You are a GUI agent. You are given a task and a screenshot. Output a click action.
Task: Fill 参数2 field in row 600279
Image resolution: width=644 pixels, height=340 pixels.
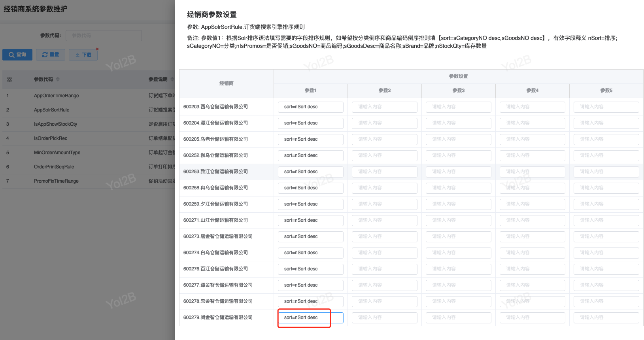click(385, 318)
